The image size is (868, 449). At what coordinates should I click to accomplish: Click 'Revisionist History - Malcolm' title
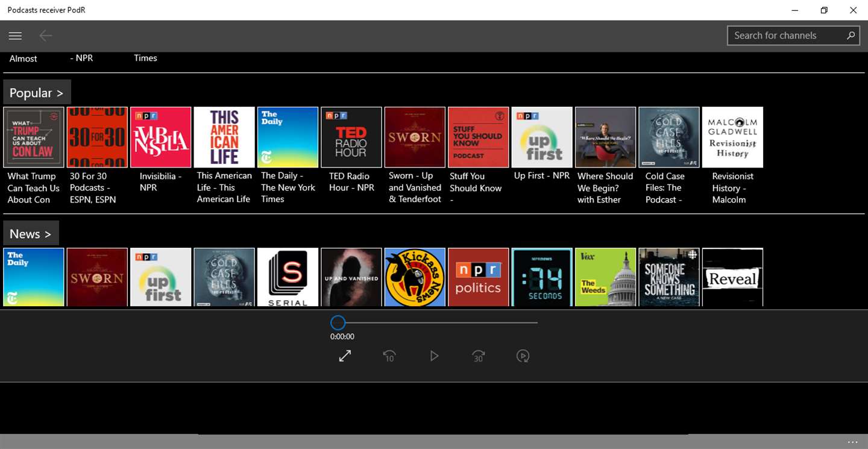click(732, 188)
